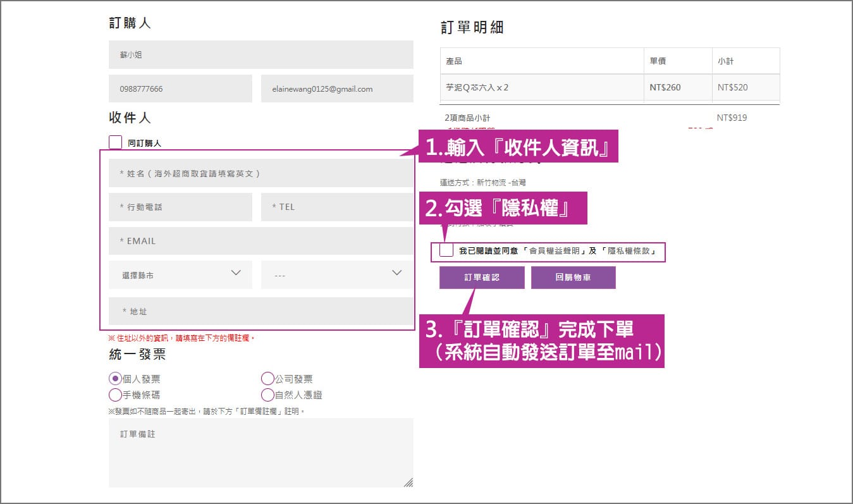Click the 小計 column header
853x504 pixels.
tap(746, 61)
